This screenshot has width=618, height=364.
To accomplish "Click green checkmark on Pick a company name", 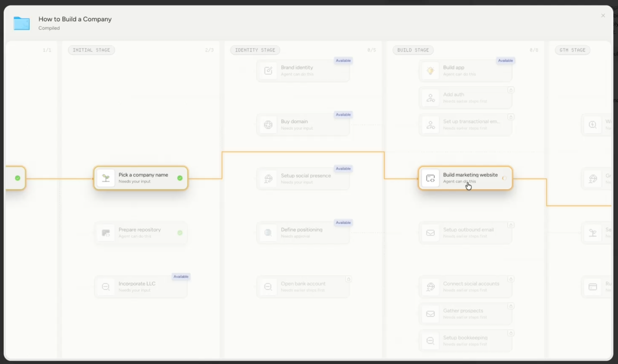I will pos(180,178).
